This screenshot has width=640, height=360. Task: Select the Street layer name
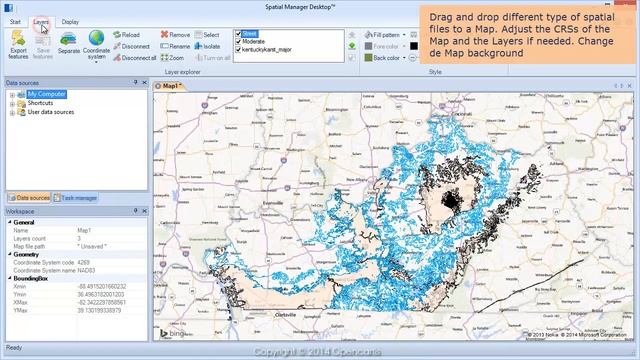pos(249,34)
